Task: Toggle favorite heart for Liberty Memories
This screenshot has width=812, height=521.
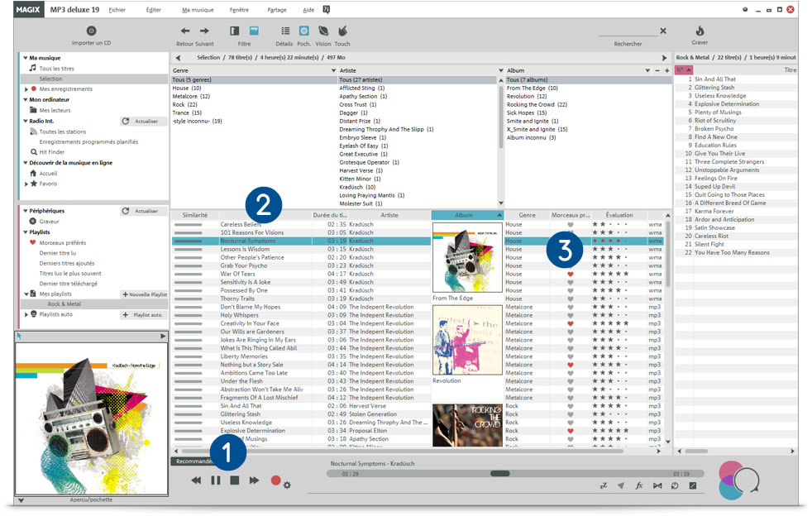Action: pyautogui.click(x=571, y=356)
